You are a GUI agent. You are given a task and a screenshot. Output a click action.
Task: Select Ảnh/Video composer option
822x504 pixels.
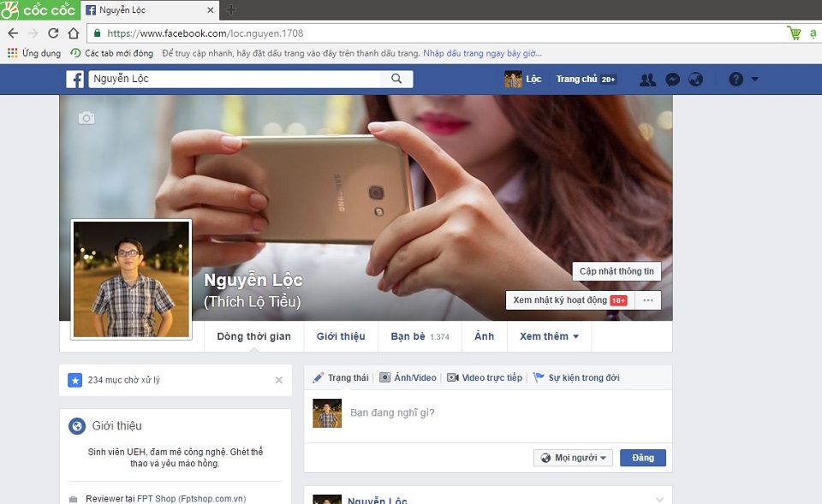pos(408,377)
